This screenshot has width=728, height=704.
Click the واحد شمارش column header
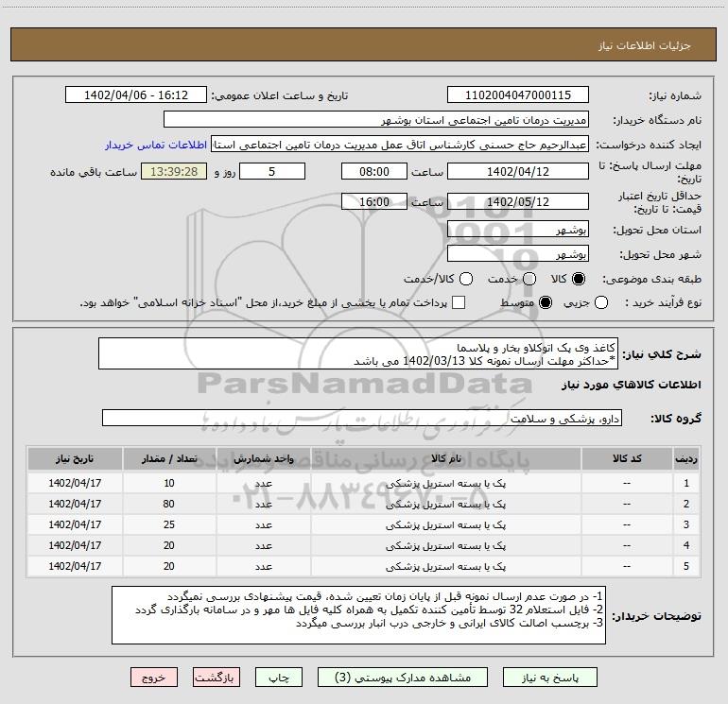(x=263, y=458)
